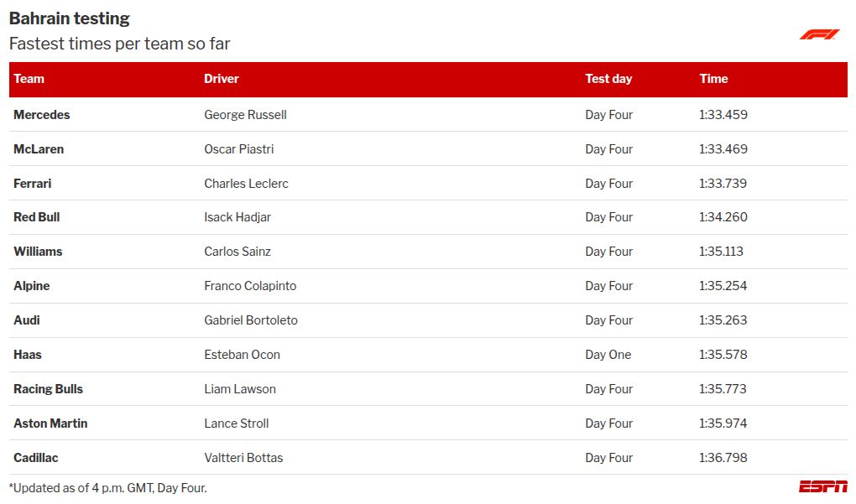Click the ESPN logo
The image size is (856, 504).
coord(822,486)
